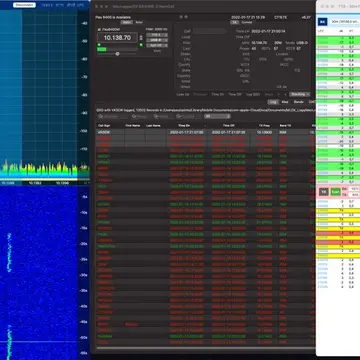The image size is (360, 360).
Task: Select the VK5DW log row
Action: (x=205, y=132)
